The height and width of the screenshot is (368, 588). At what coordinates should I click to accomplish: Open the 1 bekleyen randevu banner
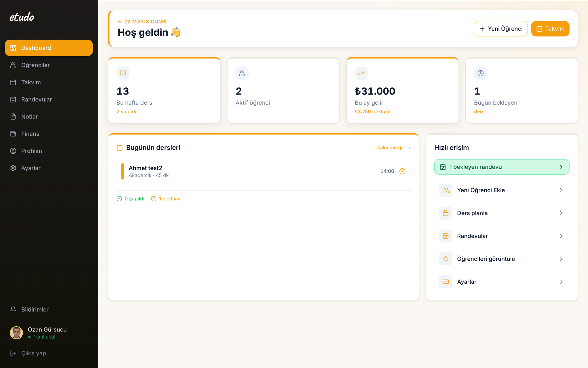pyautogui.click(x=502, y=167)
